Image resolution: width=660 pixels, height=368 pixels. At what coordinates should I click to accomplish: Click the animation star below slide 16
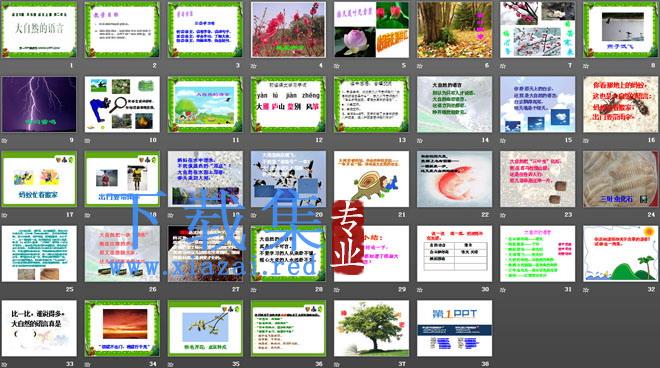(586, 141)
